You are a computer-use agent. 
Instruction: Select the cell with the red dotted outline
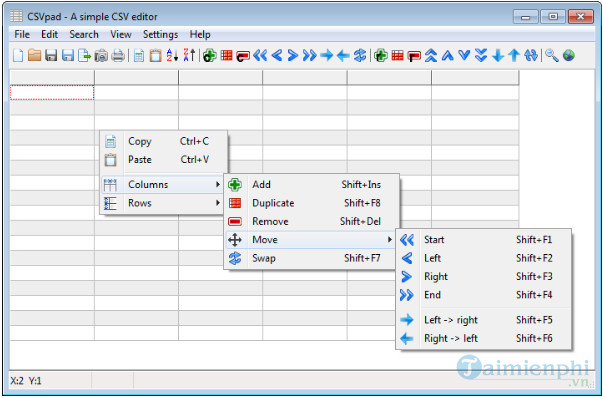point(52,93)
